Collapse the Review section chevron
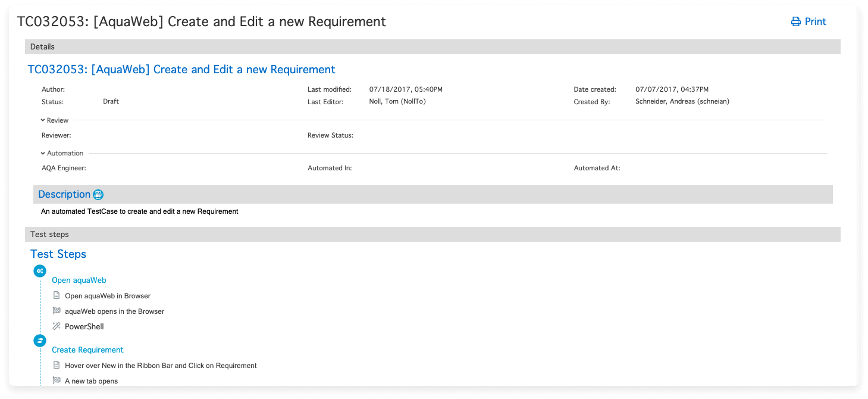This screenshot has width=868, height=399. click(43, 120)
